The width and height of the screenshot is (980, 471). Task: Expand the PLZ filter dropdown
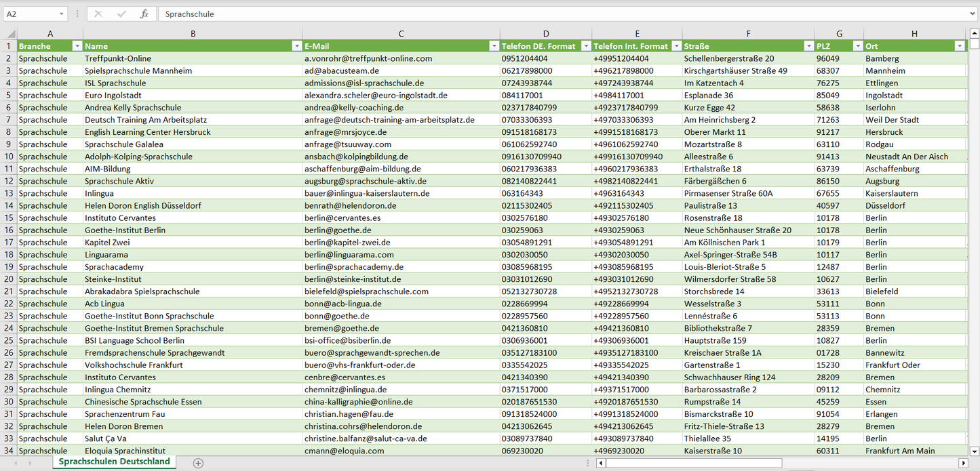[857, 46]
